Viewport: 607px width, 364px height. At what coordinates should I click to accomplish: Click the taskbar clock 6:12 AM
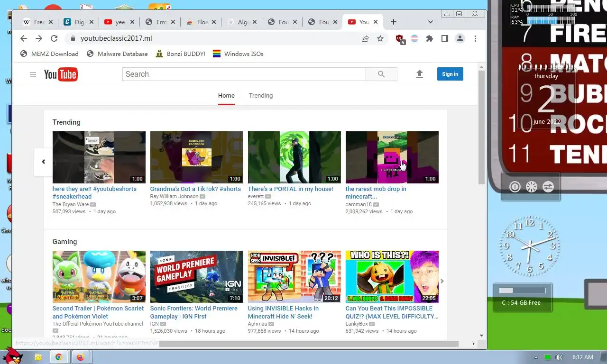pyautogui.click(x=583, y=357)
